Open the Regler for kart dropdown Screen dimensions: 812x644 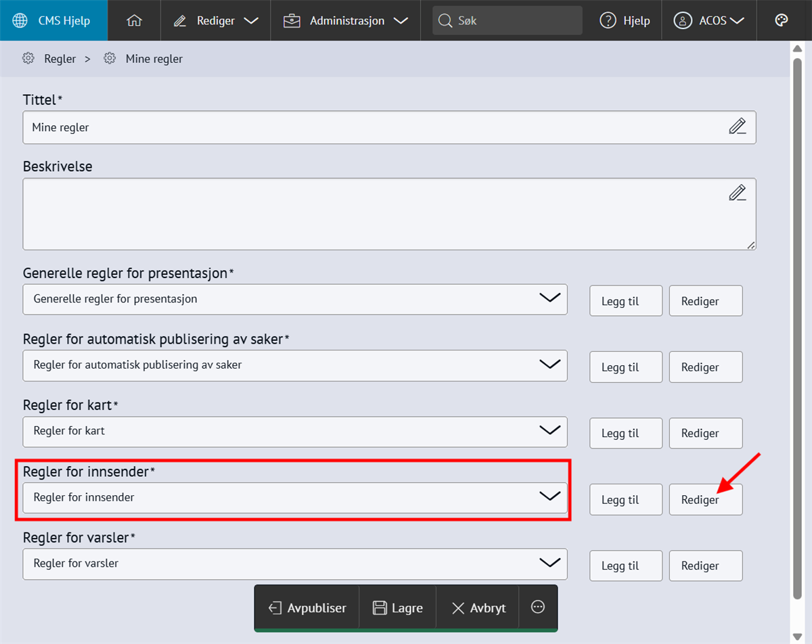(x=294, y=431)
